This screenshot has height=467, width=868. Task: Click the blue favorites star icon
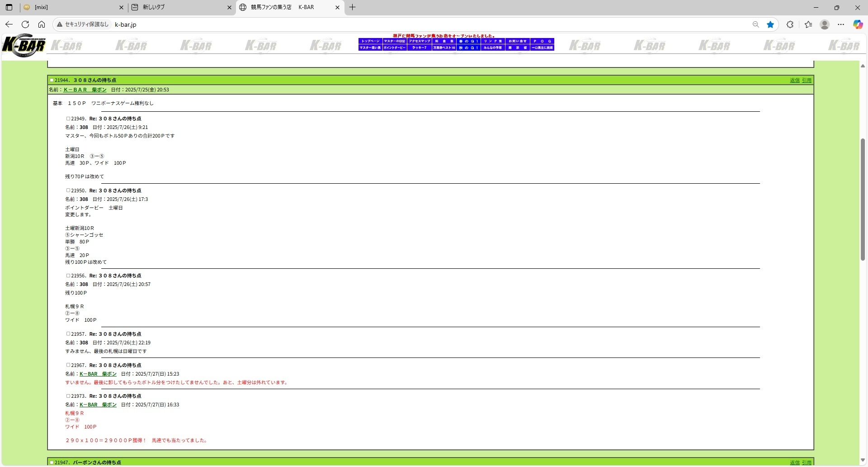770,24
